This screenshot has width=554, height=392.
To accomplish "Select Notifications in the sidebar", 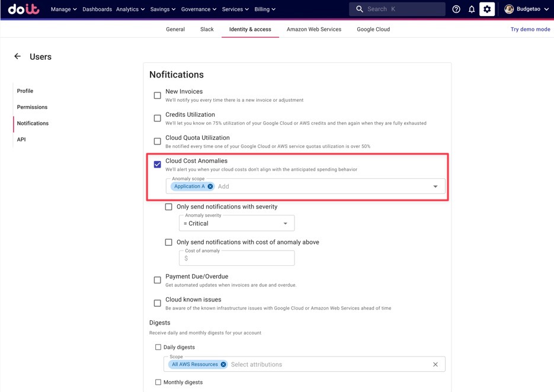I will click(x=33, y=123).
